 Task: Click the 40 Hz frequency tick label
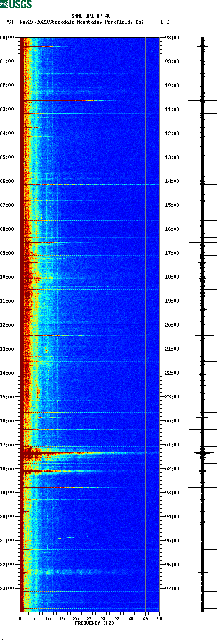tap(132, 619)
